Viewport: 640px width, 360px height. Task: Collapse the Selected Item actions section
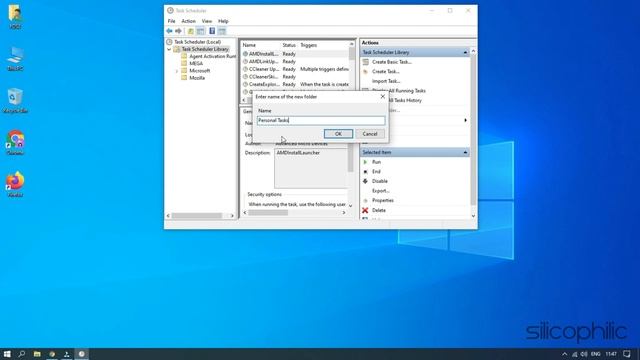(x=465, y=153)
